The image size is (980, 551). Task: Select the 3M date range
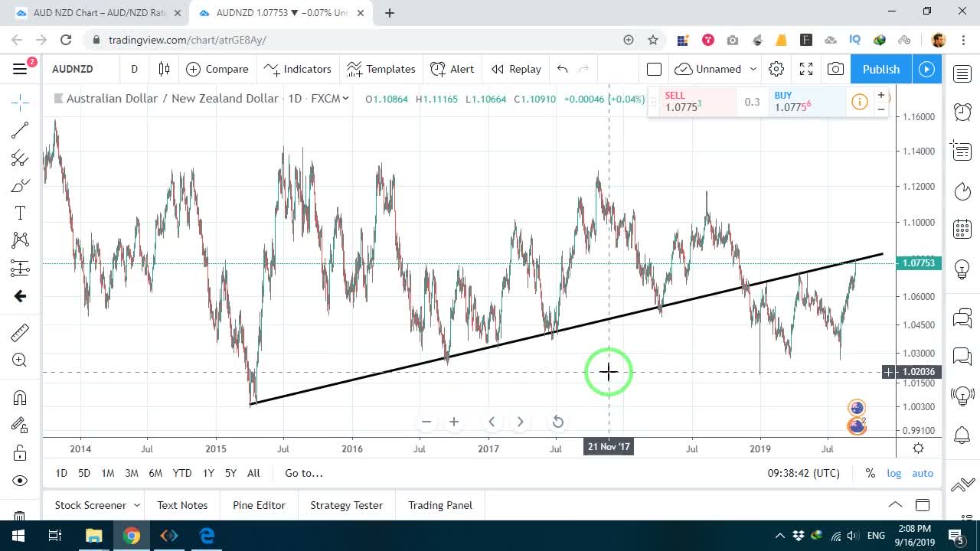click(132, 473)
